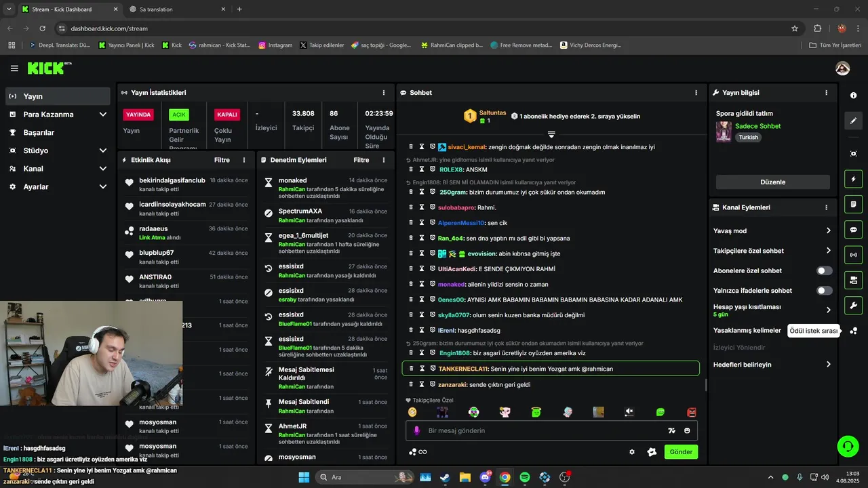The width and height of the screenshot is (868, 488).
Task: Open reward request queue icon
Action: (x=854, y=331)
